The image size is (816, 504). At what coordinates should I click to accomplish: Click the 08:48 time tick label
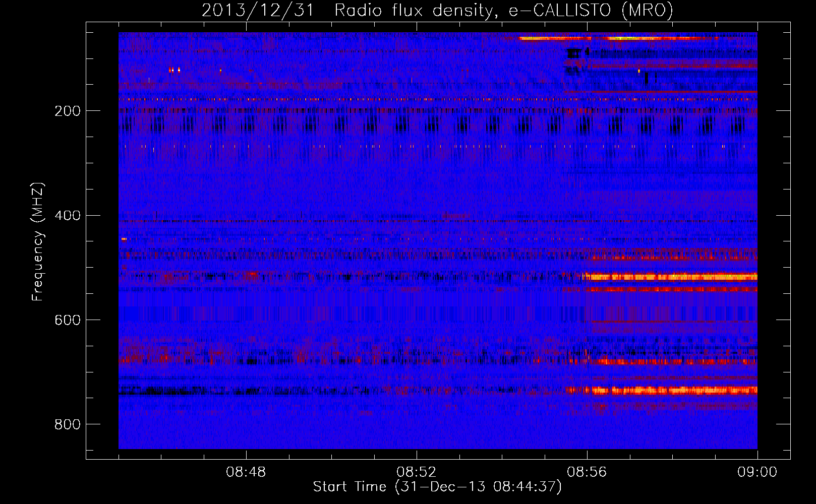(246, 472)
